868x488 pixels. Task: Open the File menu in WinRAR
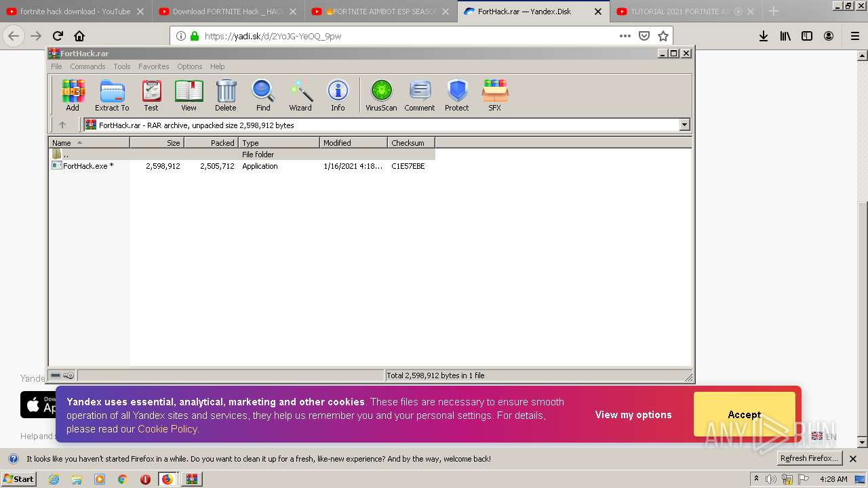coord(56,66)
